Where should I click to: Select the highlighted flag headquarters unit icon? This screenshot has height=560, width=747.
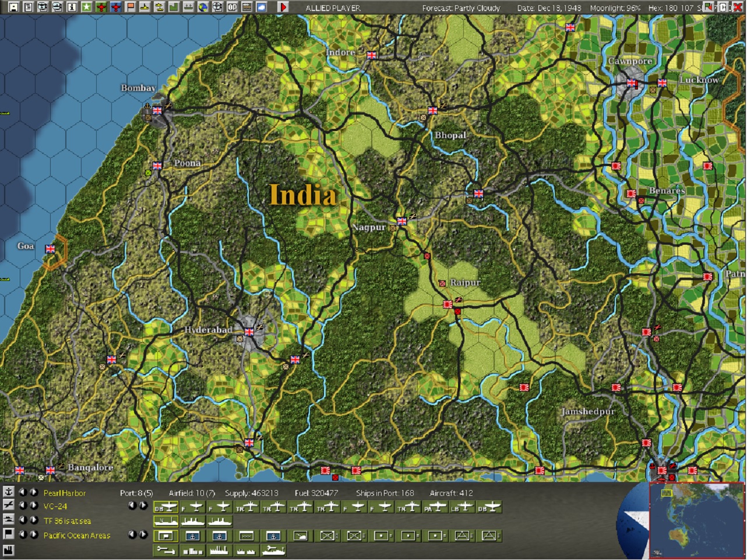click(165, 536)
